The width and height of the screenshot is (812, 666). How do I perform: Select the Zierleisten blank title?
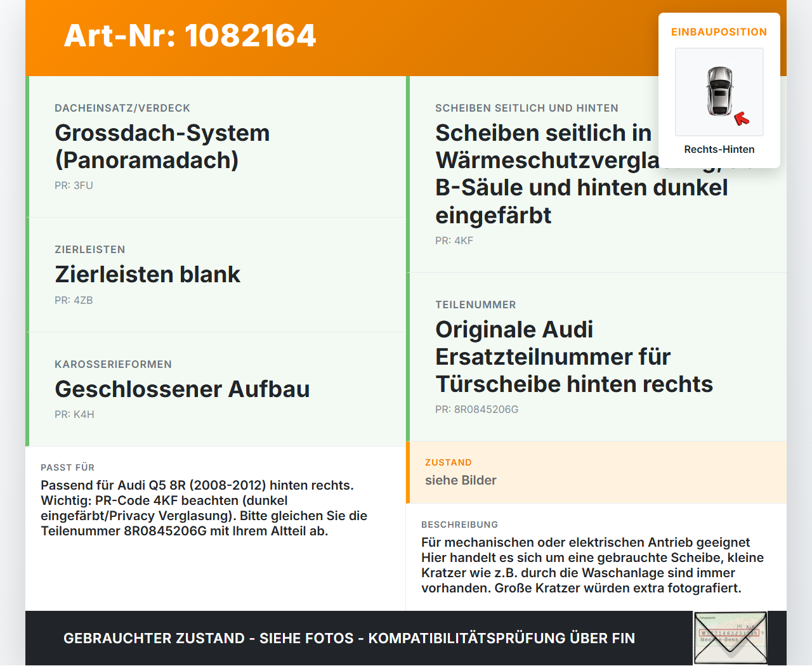click(x=147, y=274)
